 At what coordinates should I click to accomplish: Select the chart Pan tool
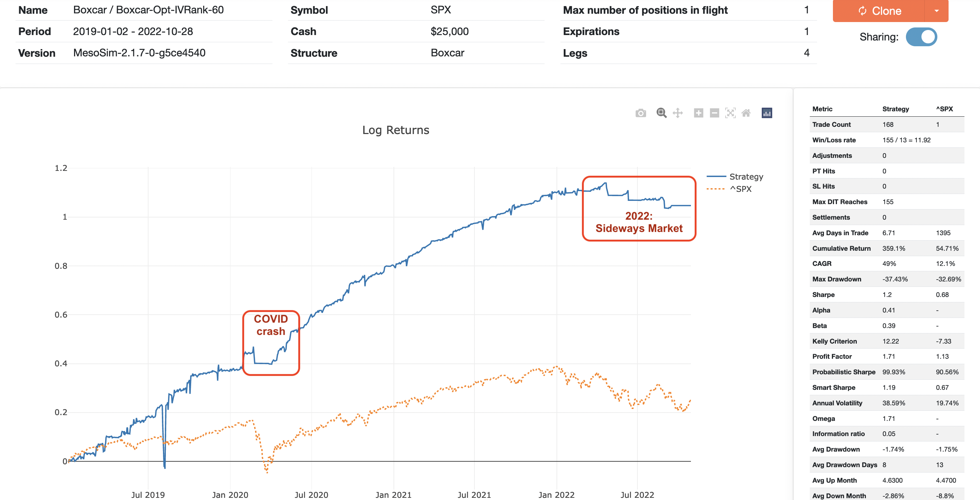tap(678, 113)
